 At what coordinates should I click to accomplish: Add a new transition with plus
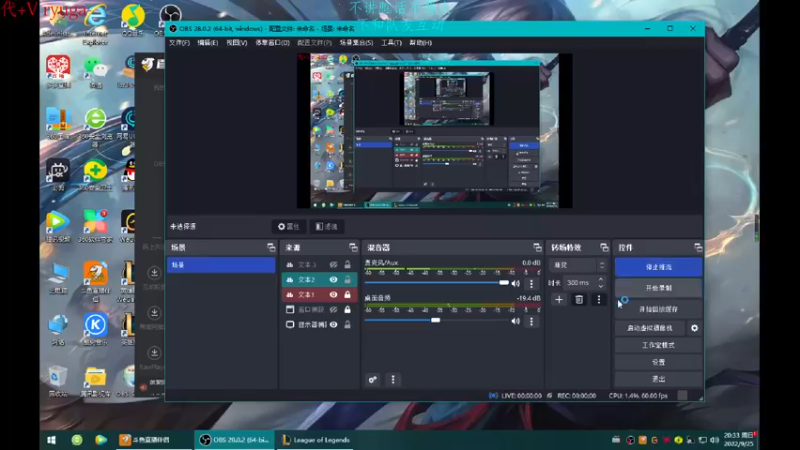click(559, 299)
